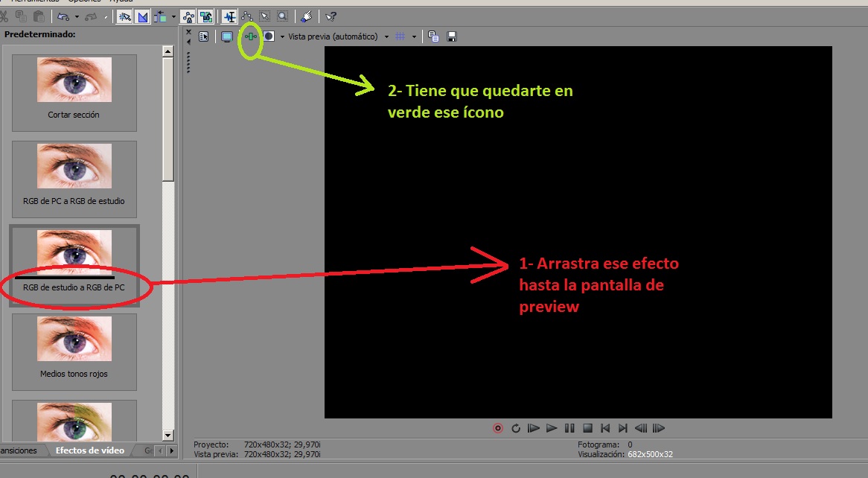Paste clipboard contents using the Paste icon

(x=38, y=16)
